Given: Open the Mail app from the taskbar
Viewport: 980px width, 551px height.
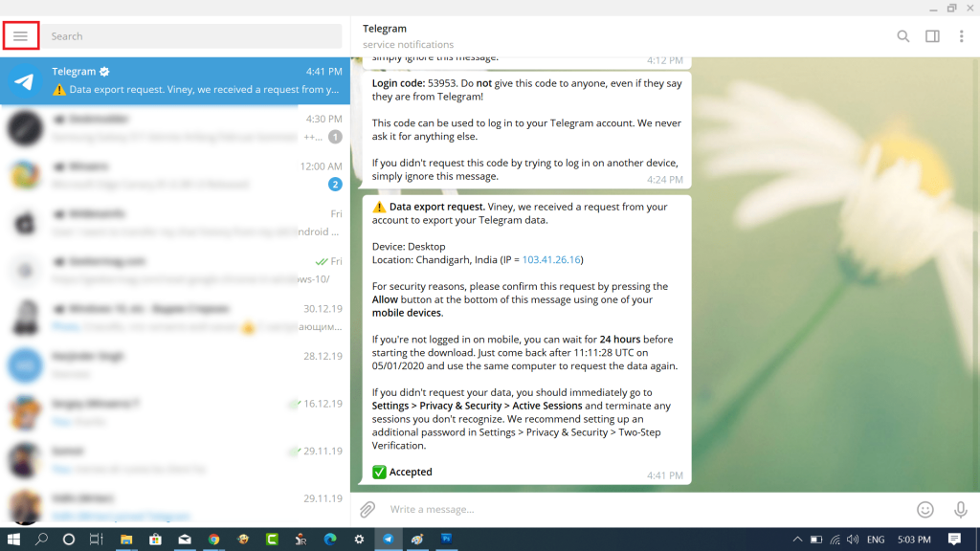Looking at the screenshot, I should 185,540.
